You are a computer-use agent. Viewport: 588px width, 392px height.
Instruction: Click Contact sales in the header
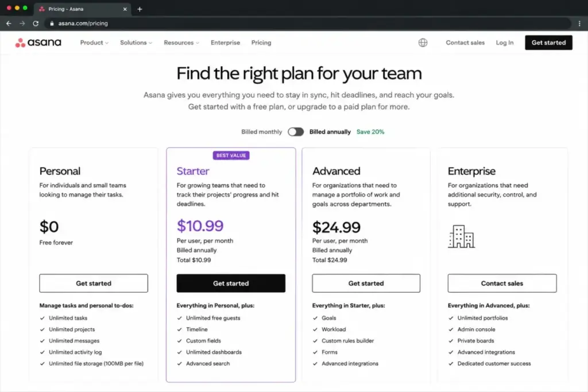[x=465, y=42]
